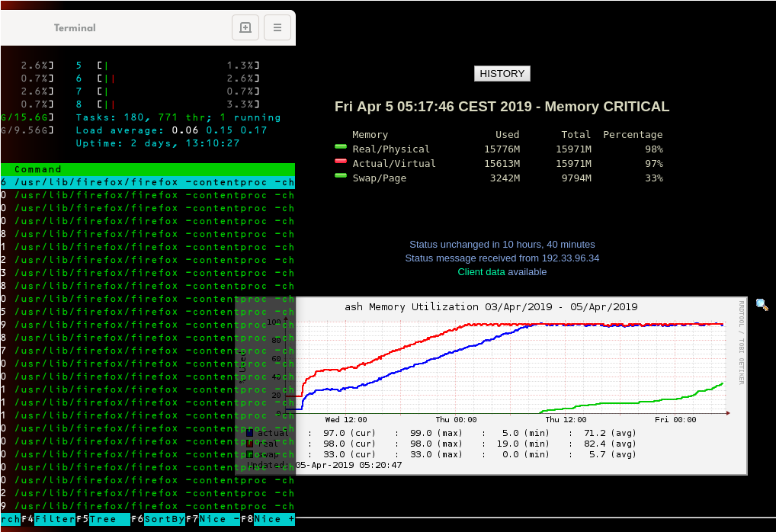Click the 82.4 (avg) graph statistic
This screenshot has height=532, width=776.
[610, 444]
